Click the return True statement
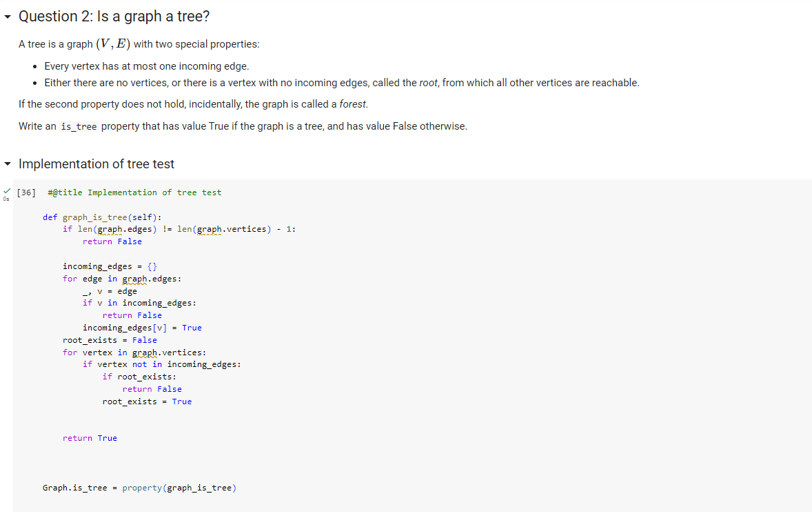This screenshot has height=516, width=812. (x=90, y=437)
